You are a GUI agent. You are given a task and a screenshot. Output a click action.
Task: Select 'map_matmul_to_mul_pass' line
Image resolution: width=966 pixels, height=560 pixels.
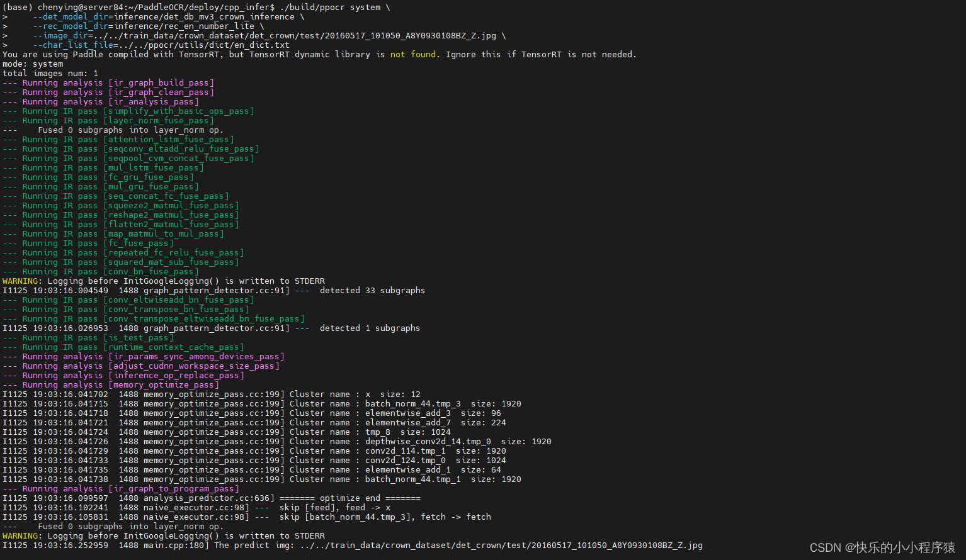113,234
